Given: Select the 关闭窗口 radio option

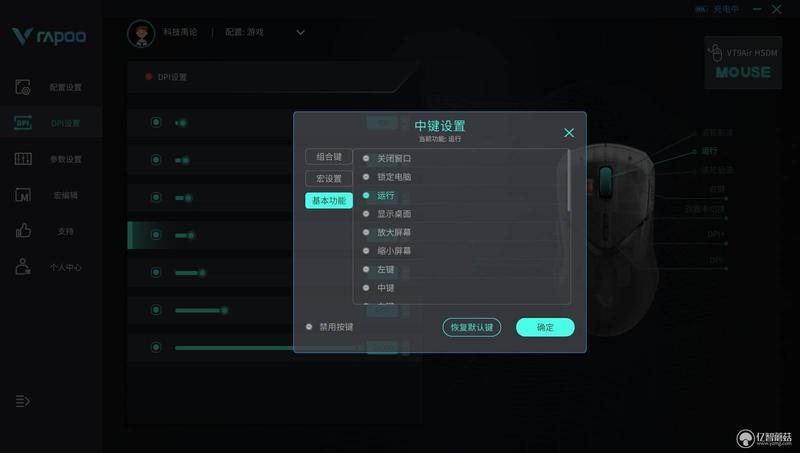Looking at the screenshot, I should pyautogui.click(x=366, y=159).
